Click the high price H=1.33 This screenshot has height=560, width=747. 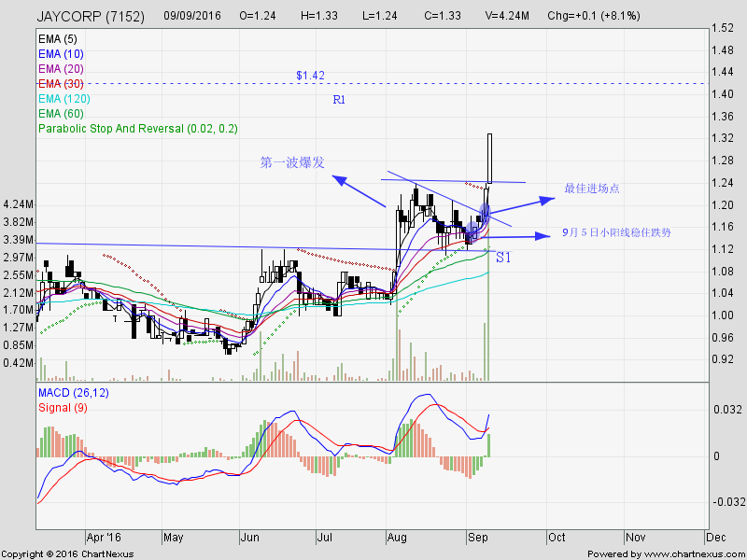coord(318,16)
